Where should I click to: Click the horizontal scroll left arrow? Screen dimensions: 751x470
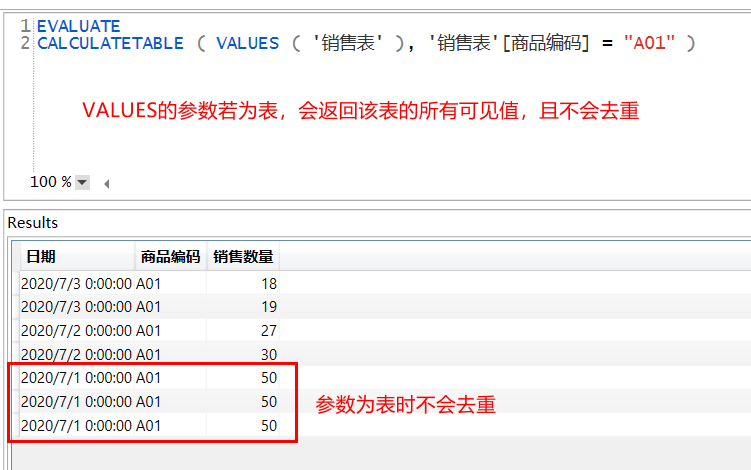click(x=106, y=183)
